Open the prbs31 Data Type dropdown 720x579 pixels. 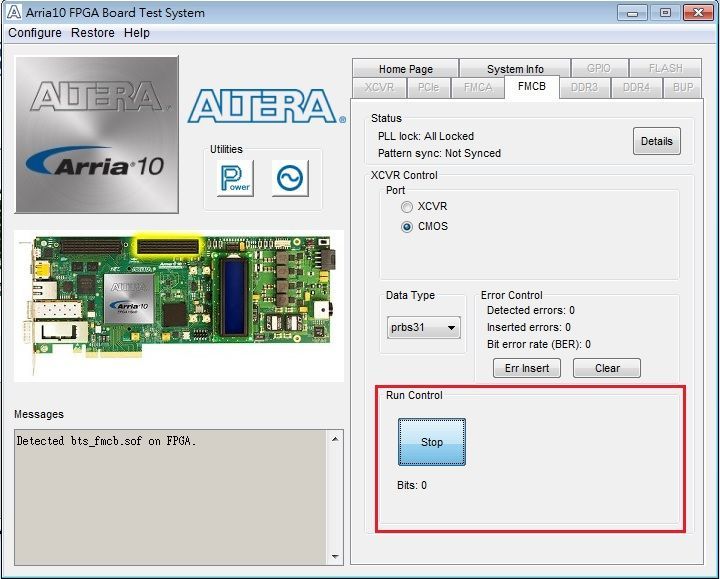(x=423, y=327)
